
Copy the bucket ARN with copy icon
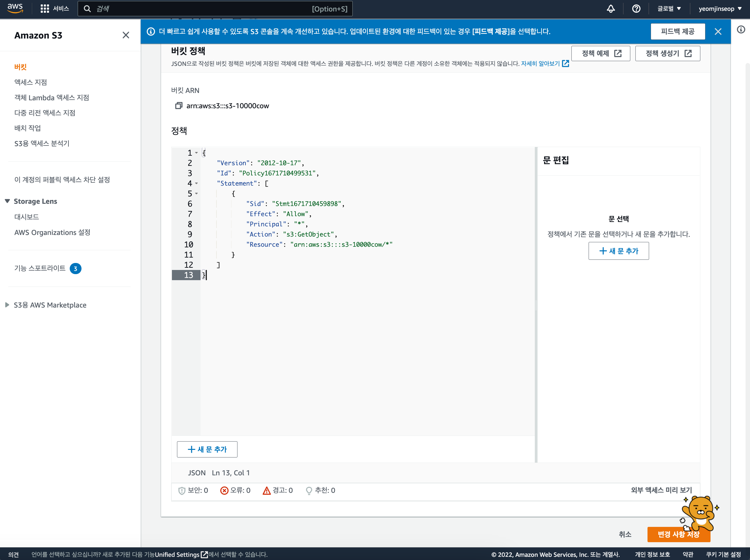point(178,106)
